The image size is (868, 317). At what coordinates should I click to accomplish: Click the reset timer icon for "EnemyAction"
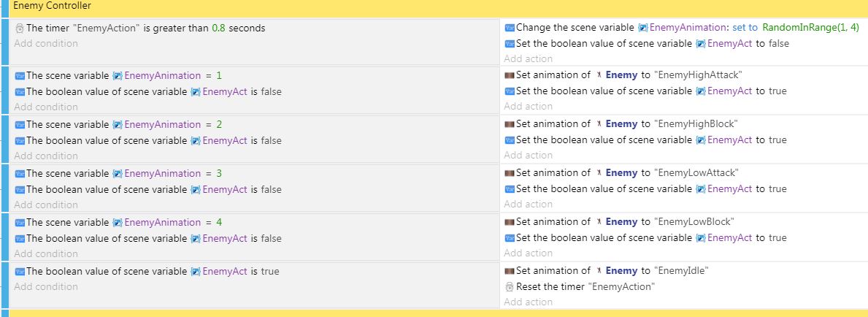510,287
